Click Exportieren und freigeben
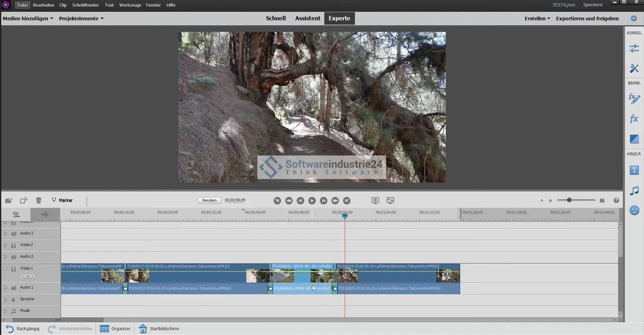The image size is (644, 335). click(587, 18)
